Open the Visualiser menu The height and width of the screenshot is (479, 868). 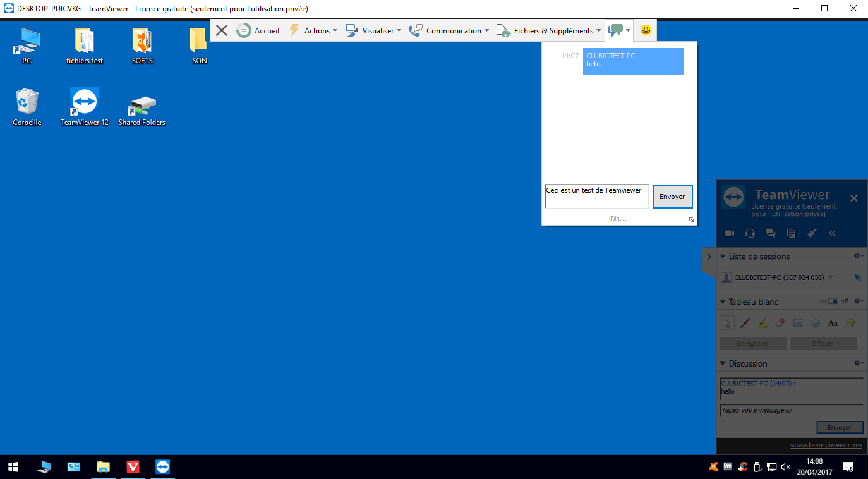tap(373, 30)
